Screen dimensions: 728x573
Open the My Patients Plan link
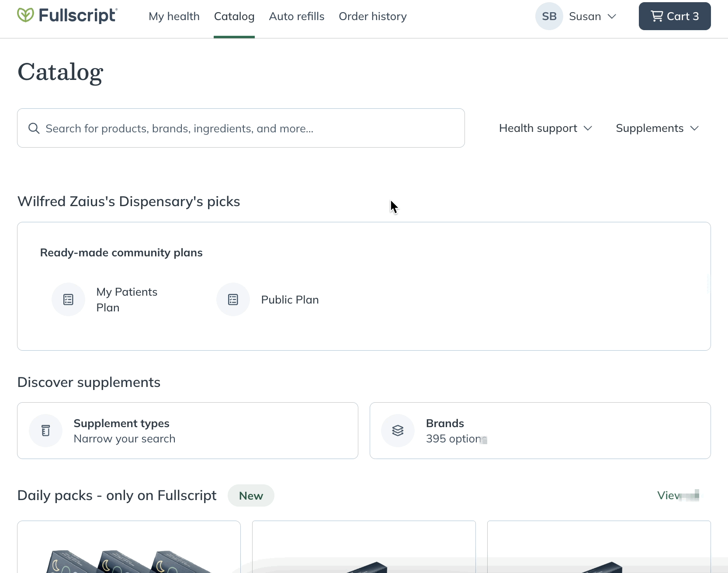127,300
